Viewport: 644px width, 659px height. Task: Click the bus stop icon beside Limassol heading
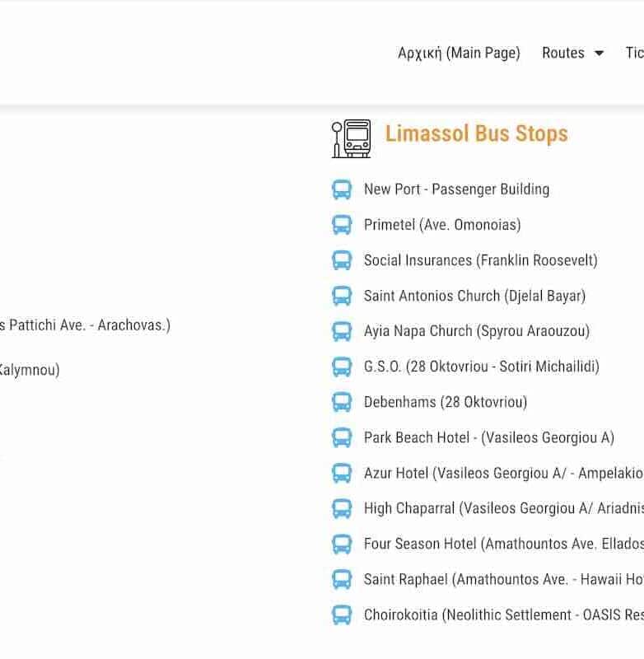351,138
